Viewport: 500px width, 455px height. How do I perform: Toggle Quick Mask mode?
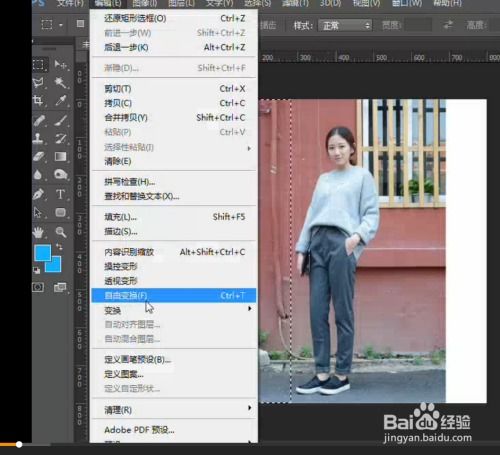38,287
